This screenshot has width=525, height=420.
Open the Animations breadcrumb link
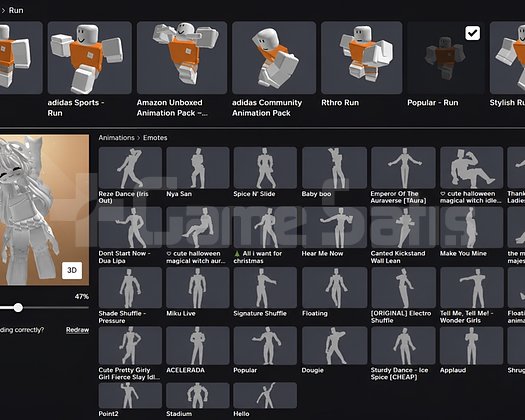coord(116,138)
